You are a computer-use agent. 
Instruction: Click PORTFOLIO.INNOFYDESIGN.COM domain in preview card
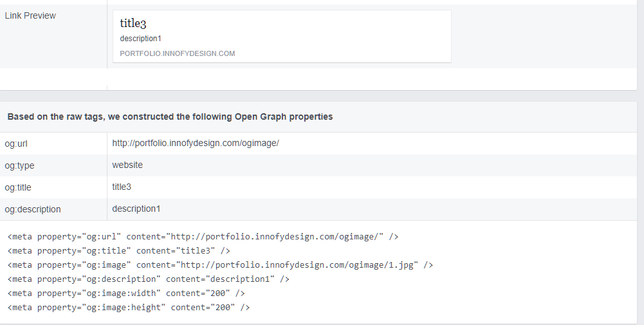(177, 53)
